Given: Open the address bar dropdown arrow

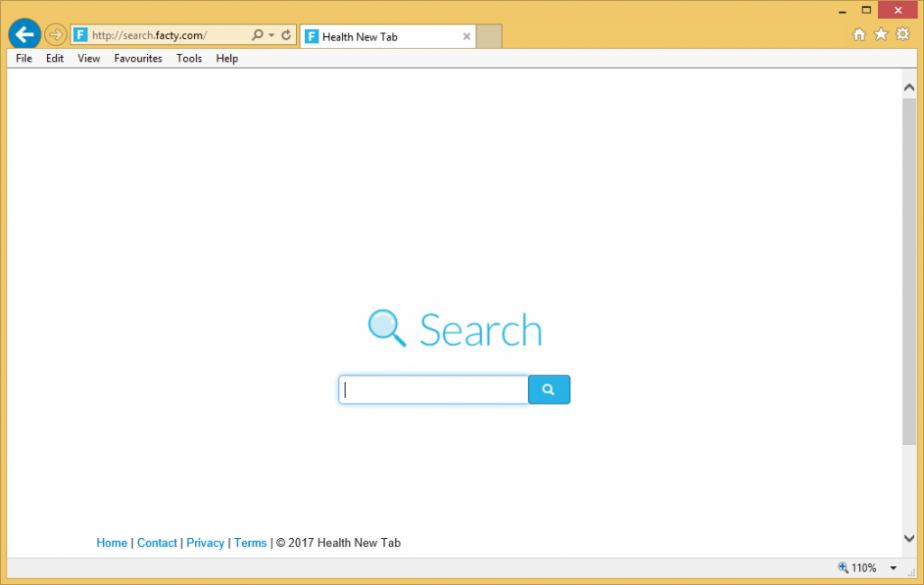Looking at the screenshot, I should click(272, 35).
